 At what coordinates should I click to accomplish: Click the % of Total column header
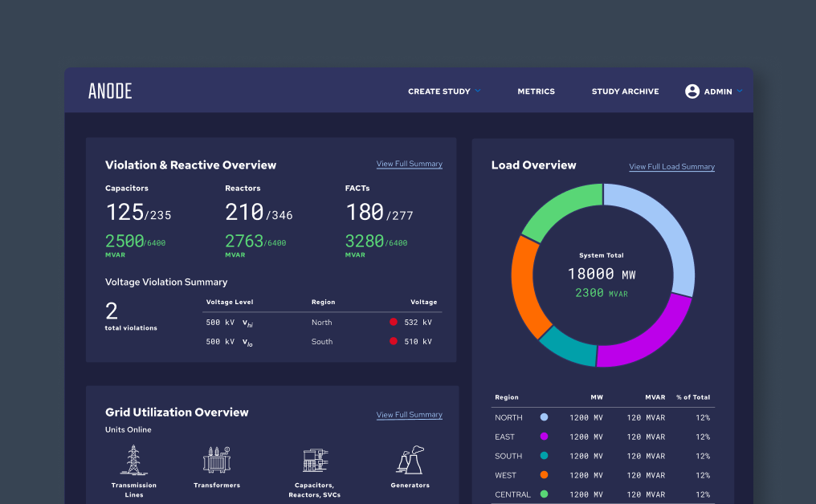coord(693,397)
